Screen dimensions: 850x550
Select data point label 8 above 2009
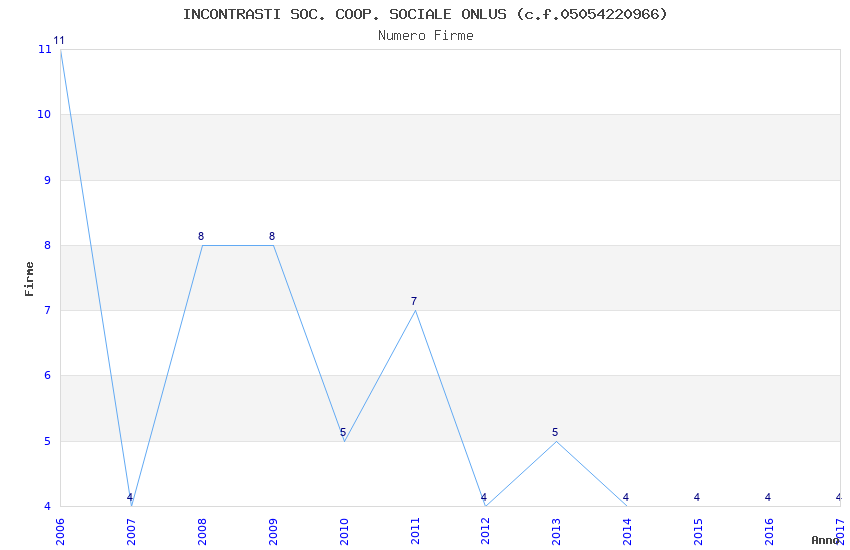272,236
